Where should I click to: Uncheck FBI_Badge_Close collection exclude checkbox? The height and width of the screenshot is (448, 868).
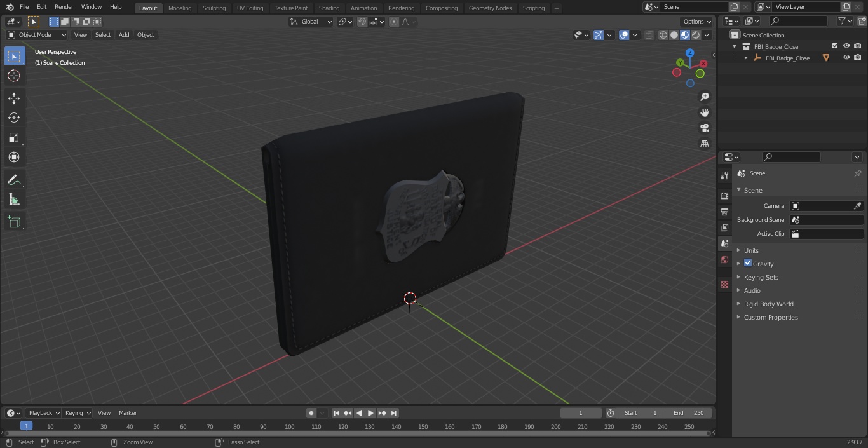pyautogui.click(x=835, y=46)
